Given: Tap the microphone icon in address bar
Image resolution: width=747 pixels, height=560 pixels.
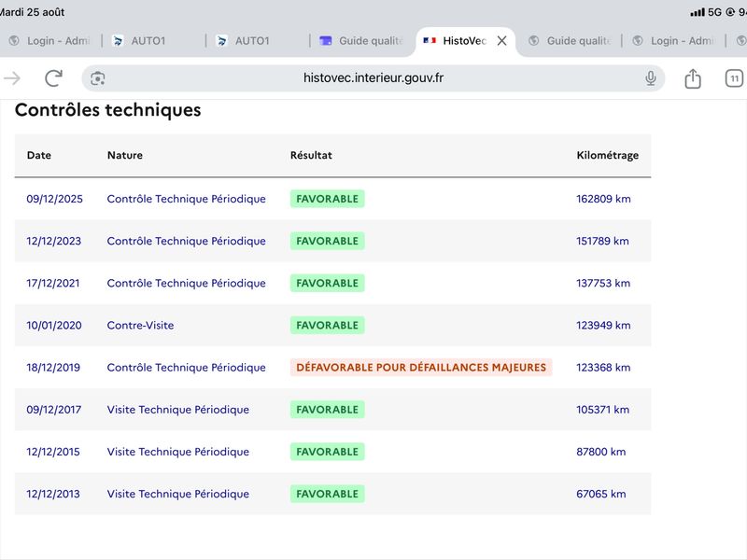Looking at the screenshot, I should click(x=650, y=78).
